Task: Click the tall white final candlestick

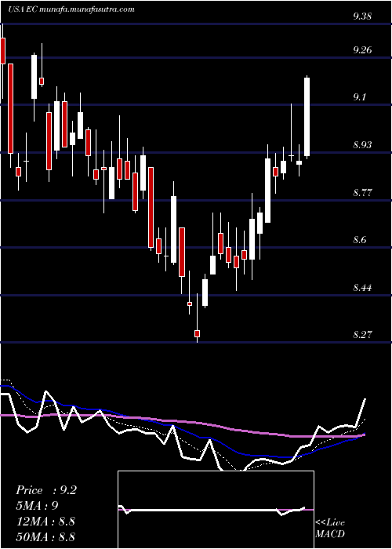Action: (307, 117)
